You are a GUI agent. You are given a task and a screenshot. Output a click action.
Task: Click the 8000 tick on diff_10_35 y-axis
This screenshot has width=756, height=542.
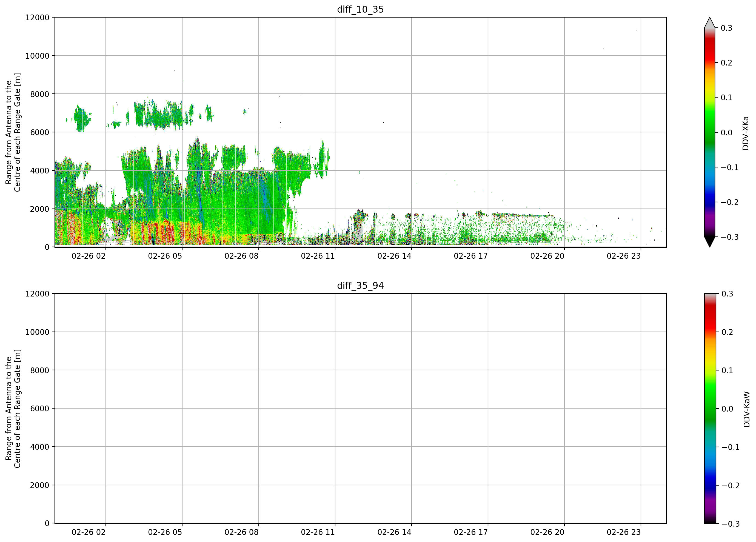(x=40, y=94)
